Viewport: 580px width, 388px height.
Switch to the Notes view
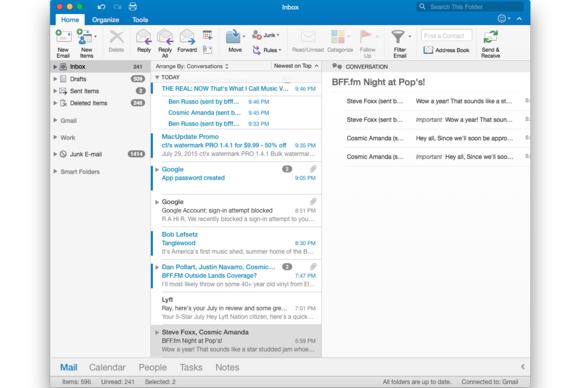[x=227, y=367]
